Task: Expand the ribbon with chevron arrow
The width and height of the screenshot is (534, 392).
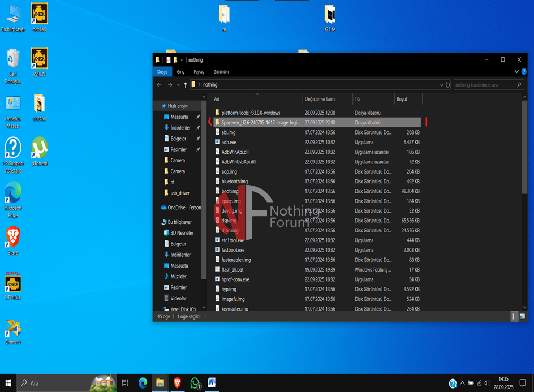Action: click(516, 72)
